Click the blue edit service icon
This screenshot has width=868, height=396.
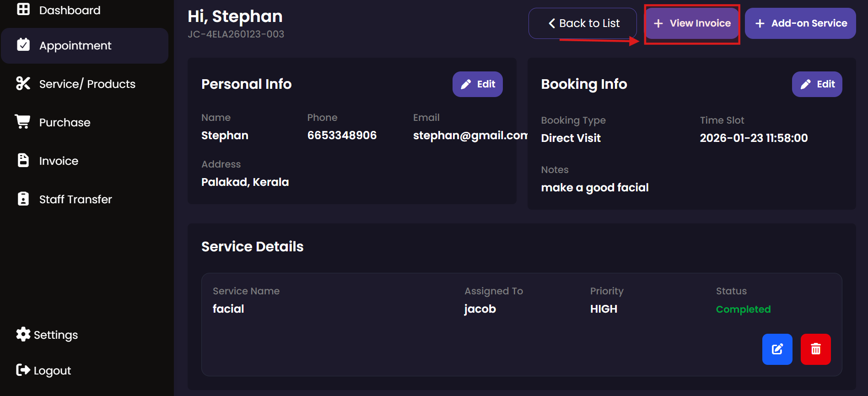click(777, 349)
